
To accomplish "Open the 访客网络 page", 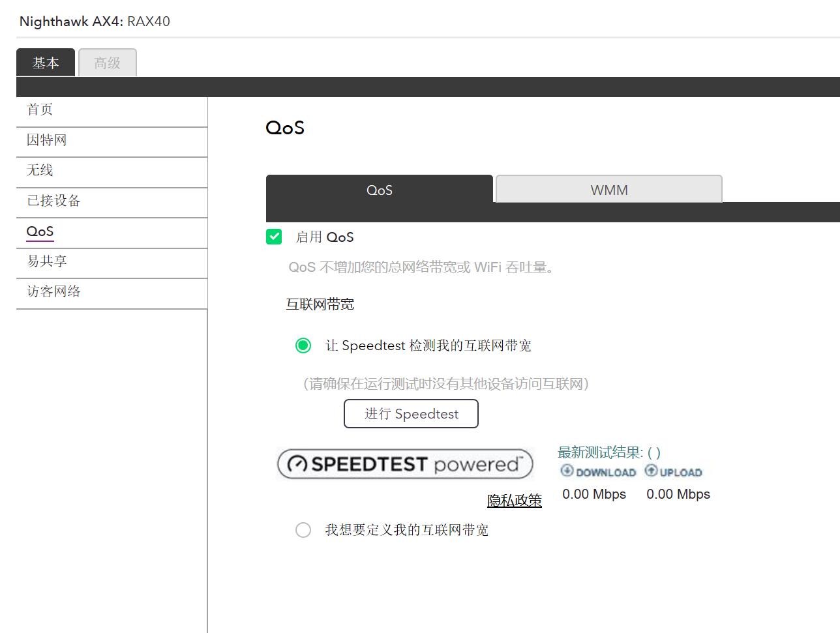I will click(x=53, y=291).
